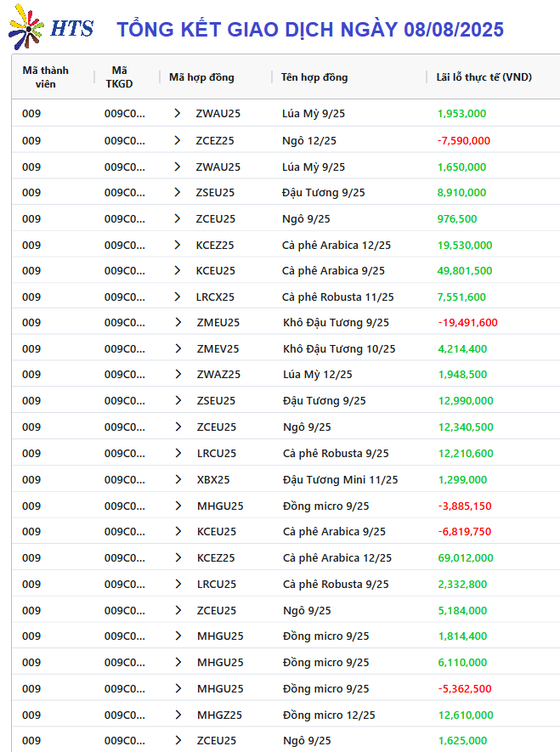Click the Mã hợp đồng column header
Viewport: 560px width, 752px height.
[x=202, y=77]
